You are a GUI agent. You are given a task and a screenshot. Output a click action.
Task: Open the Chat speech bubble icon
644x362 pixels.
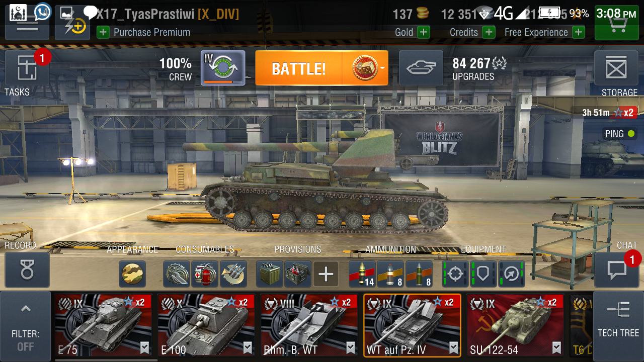click(x=616, y=270)
